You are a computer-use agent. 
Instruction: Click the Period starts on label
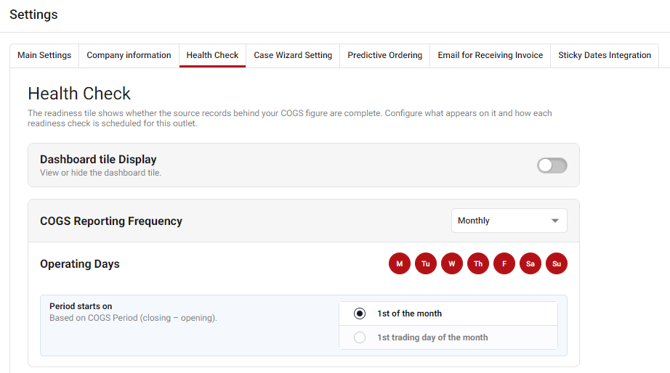pos(81,306)
